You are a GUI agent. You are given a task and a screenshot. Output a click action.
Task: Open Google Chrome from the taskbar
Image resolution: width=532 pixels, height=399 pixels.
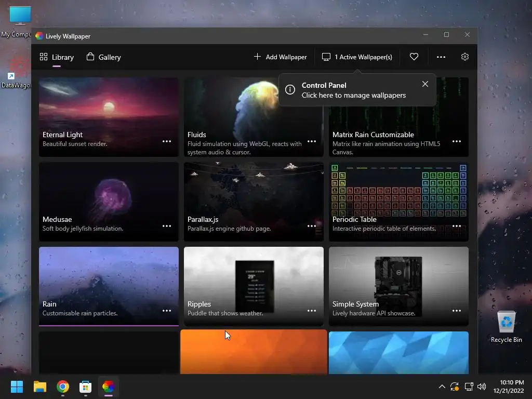pos(63,387)
